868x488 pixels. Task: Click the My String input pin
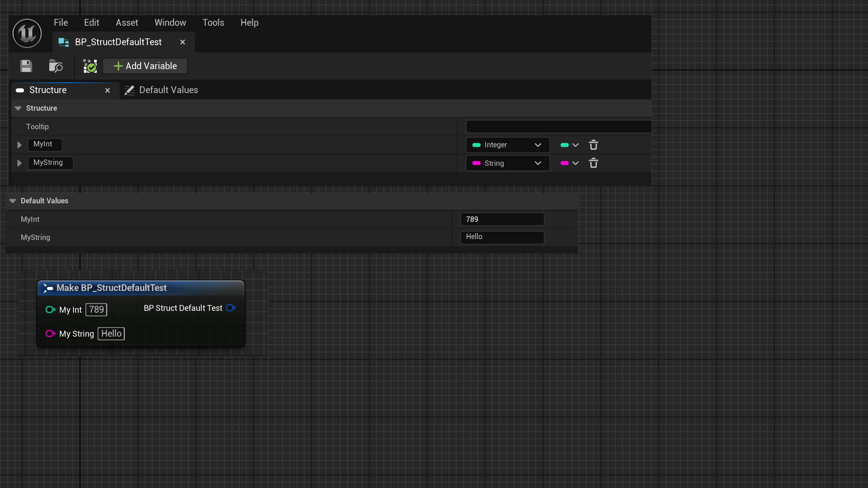coord(50,334)
